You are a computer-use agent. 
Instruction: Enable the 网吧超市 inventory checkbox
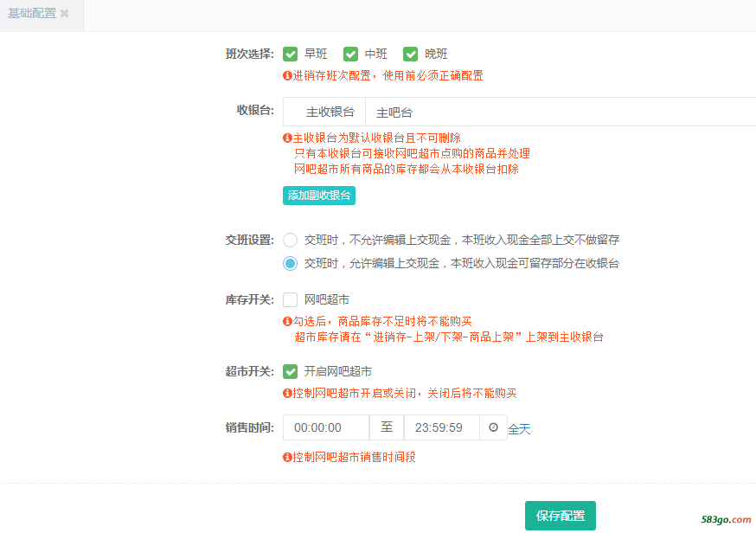(x=291, y=299)
